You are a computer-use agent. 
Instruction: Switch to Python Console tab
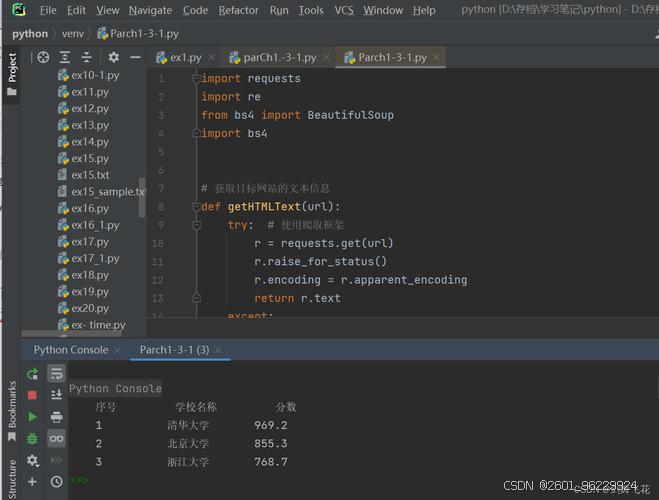click(71, 350)
